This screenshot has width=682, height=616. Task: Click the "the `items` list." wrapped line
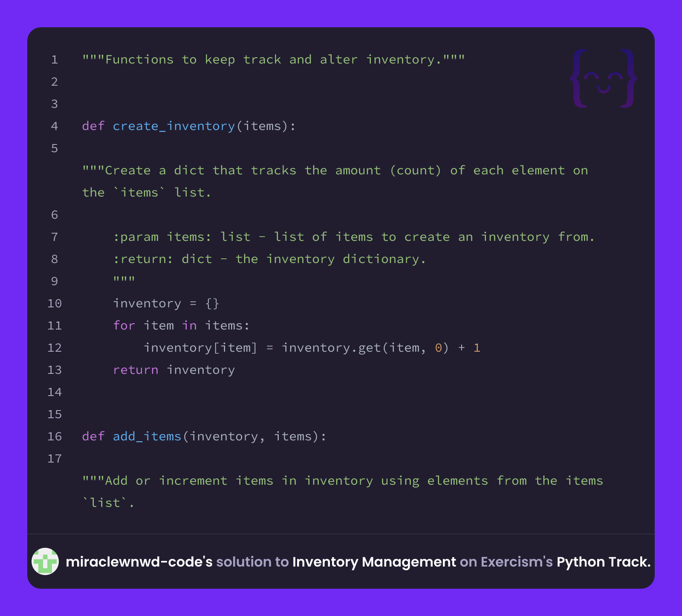147,193
